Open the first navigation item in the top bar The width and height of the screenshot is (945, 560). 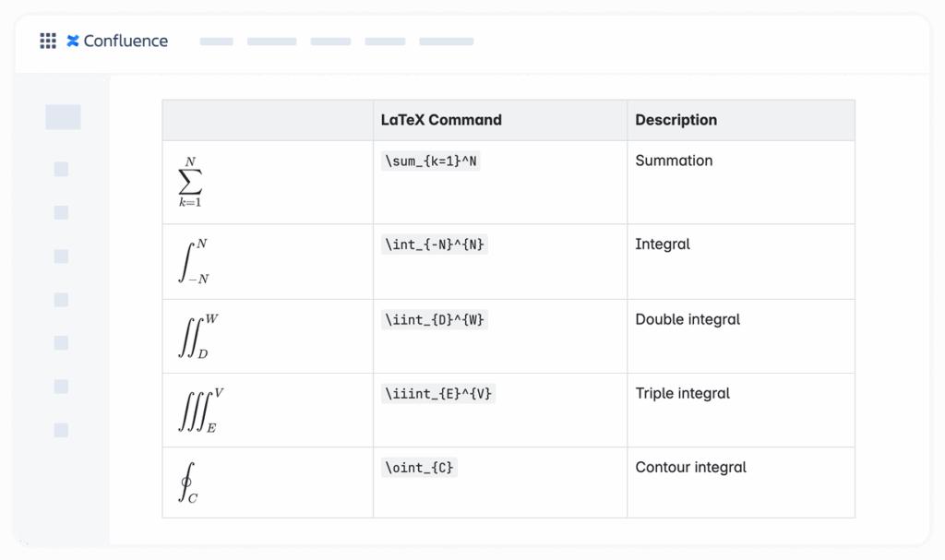[216, 41]
